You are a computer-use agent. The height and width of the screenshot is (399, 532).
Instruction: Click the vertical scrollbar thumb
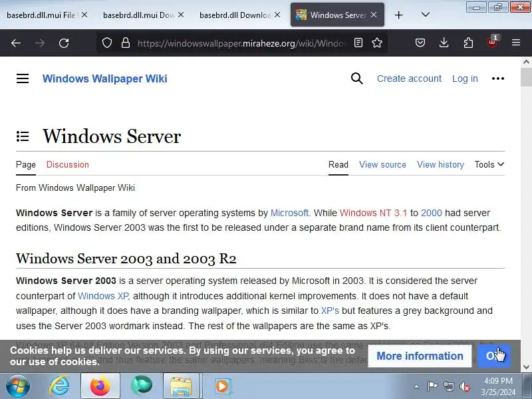526,76
